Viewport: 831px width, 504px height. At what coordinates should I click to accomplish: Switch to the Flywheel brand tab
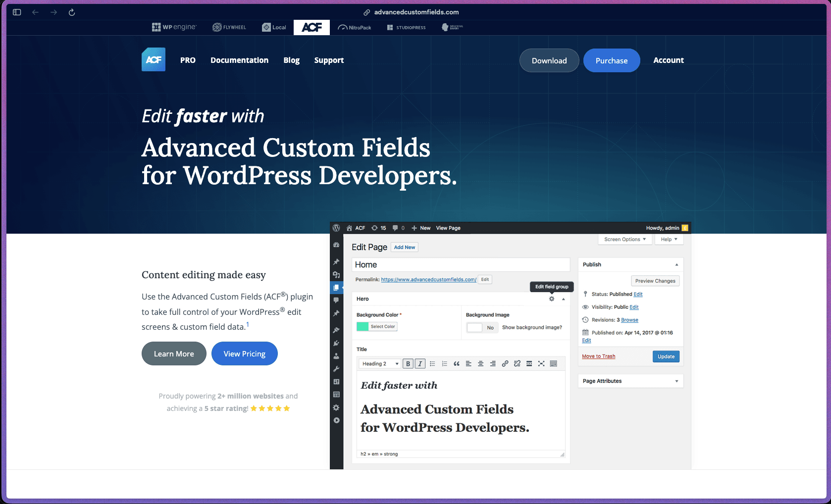(x=229, y=27)
